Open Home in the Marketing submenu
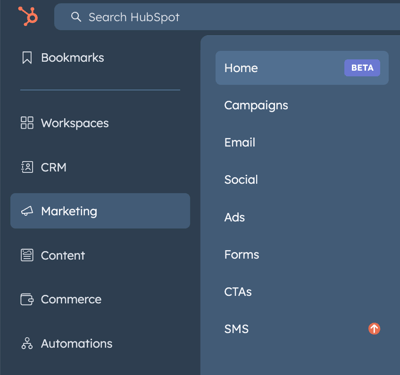 (302, 68)
